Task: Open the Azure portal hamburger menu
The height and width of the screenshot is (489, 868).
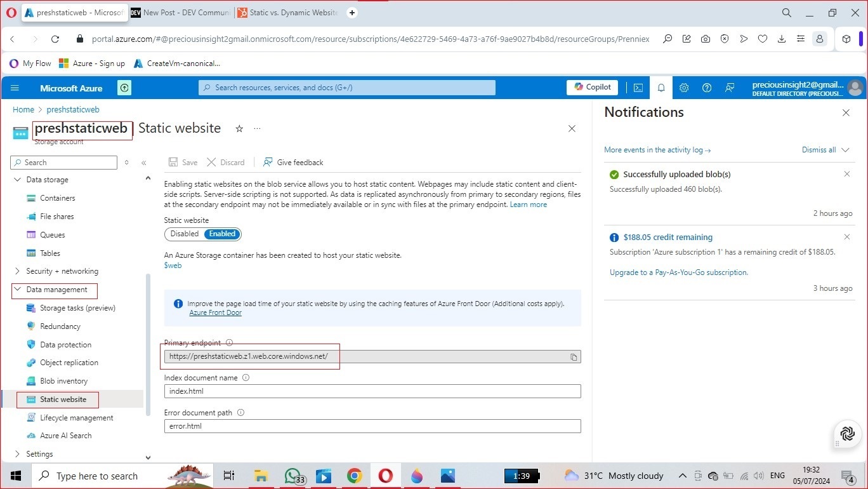Action: [15, 88]
